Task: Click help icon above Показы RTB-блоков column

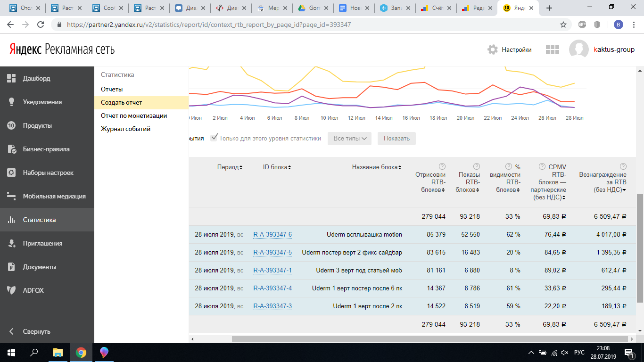Action: point(476,166)
